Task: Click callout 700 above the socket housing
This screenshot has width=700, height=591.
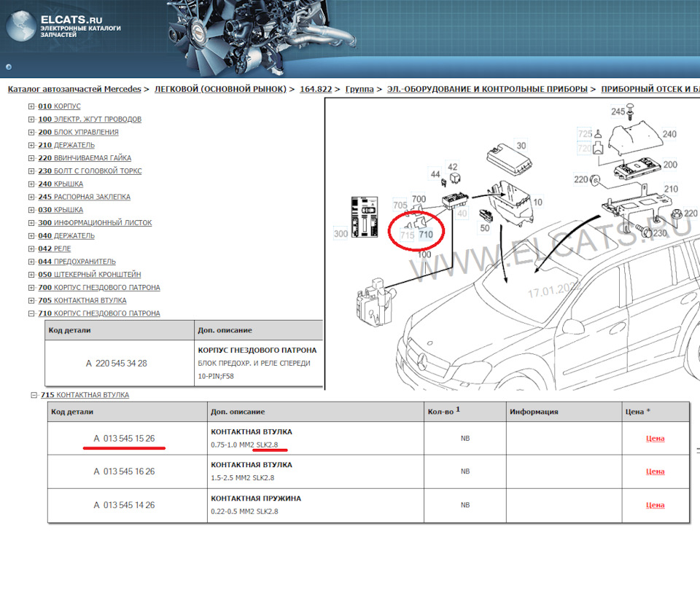Action: 418,199
